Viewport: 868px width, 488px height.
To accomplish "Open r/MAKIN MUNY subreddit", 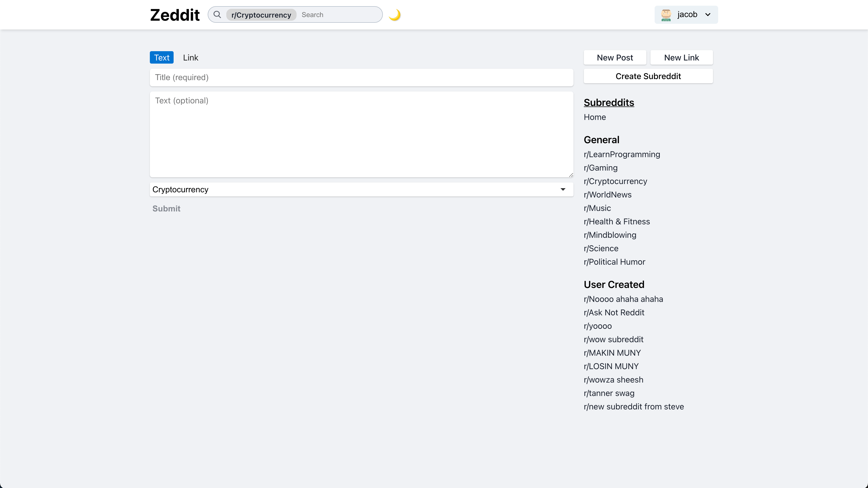I will coord(612,353).
